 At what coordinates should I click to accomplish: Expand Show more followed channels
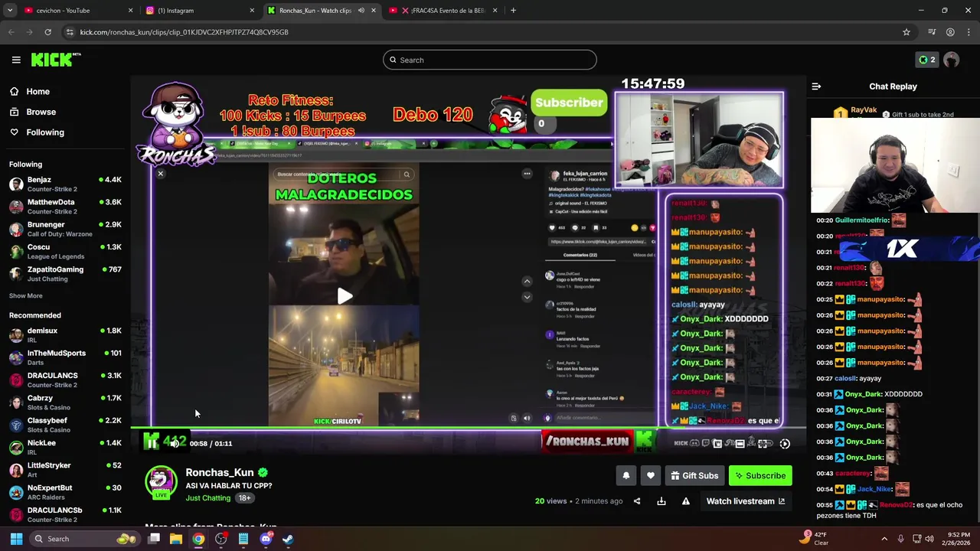26,295
